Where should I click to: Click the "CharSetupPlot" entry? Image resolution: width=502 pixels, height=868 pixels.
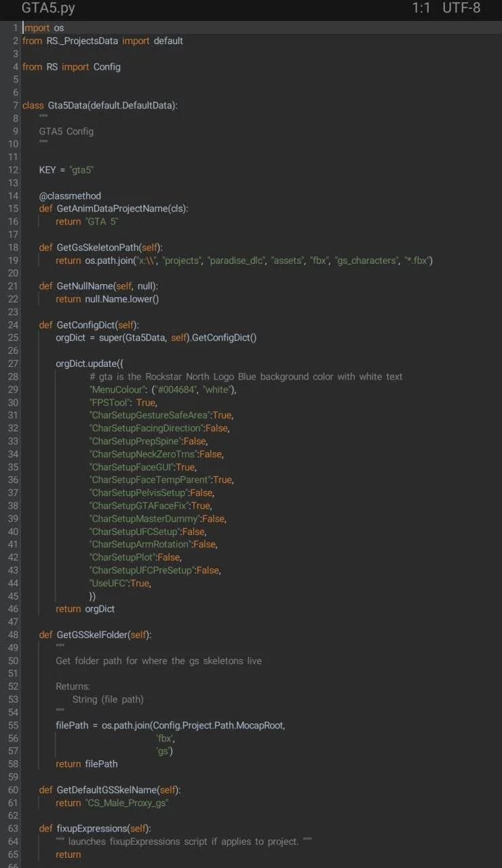pyautogui.click(x=135, y=557)
